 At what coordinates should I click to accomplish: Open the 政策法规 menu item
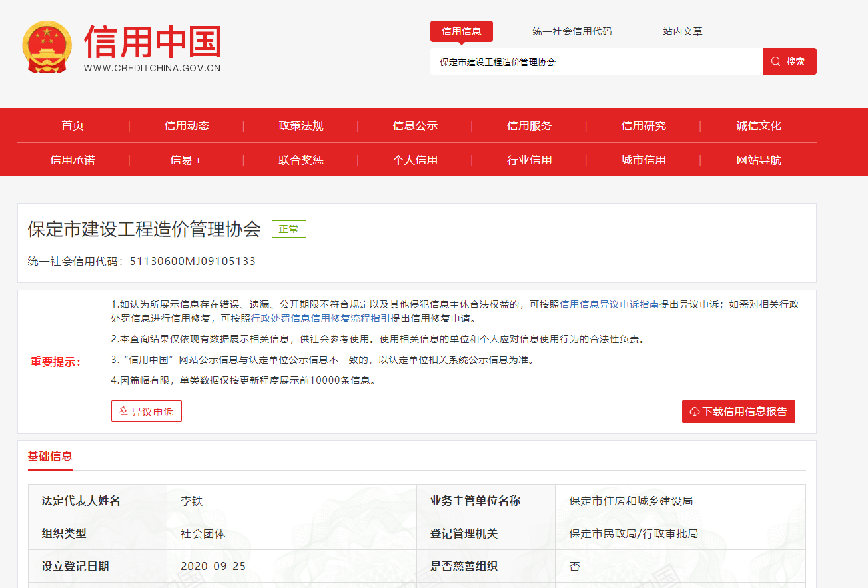(301, 125)
